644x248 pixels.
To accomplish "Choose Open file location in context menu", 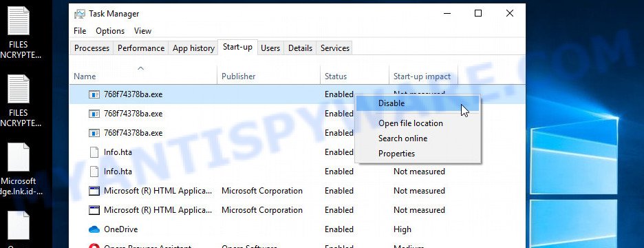I will [x=418, y=123].
